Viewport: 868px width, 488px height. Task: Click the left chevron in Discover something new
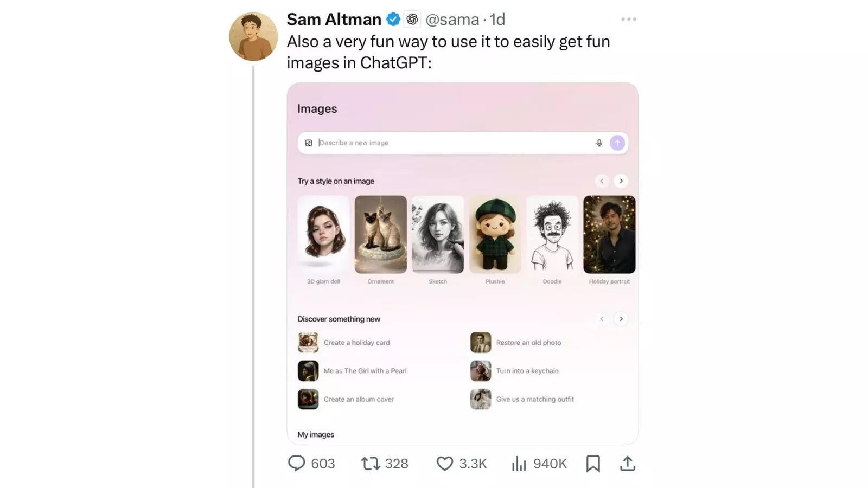pyautogui.click(x=602, y=319)
